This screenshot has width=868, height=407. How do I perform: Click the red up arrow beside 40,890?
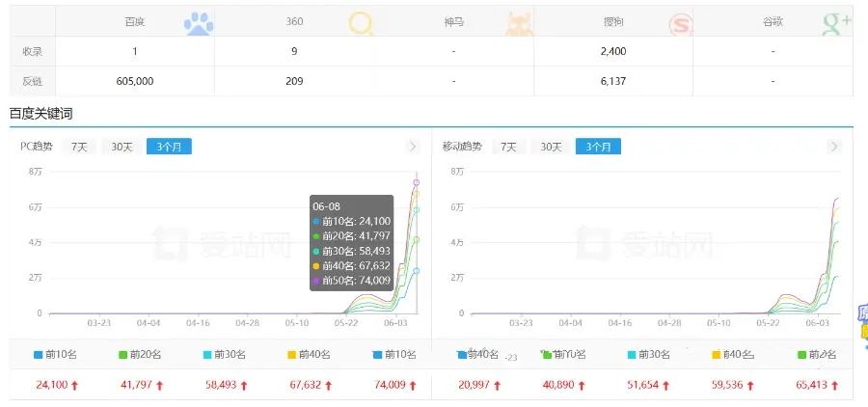[582, 386]
